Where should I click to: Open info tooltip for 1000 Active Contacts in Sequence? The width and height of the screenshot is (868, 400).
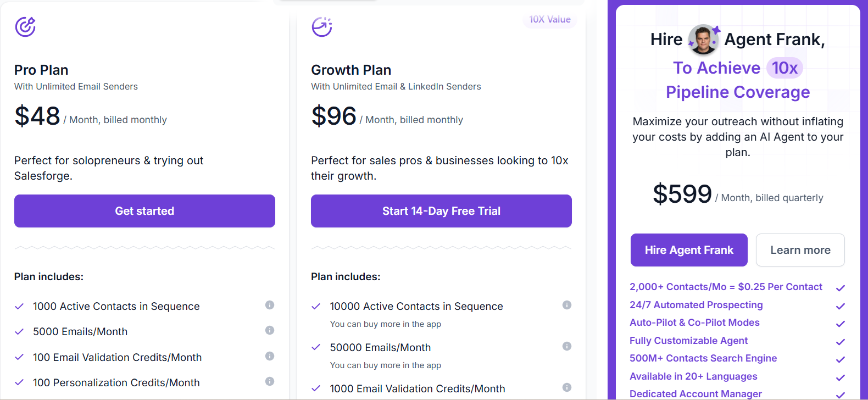[270, 305]
